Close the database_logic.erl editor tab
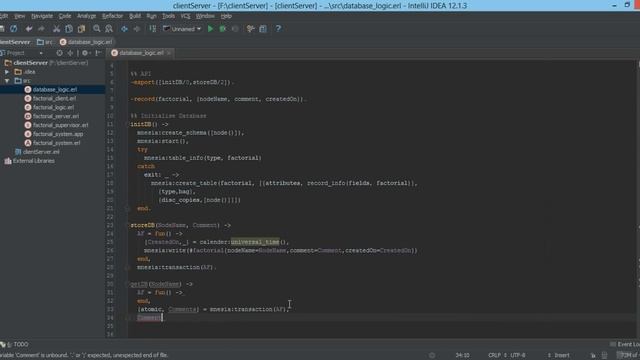640x360 pixels. (169, 53)
